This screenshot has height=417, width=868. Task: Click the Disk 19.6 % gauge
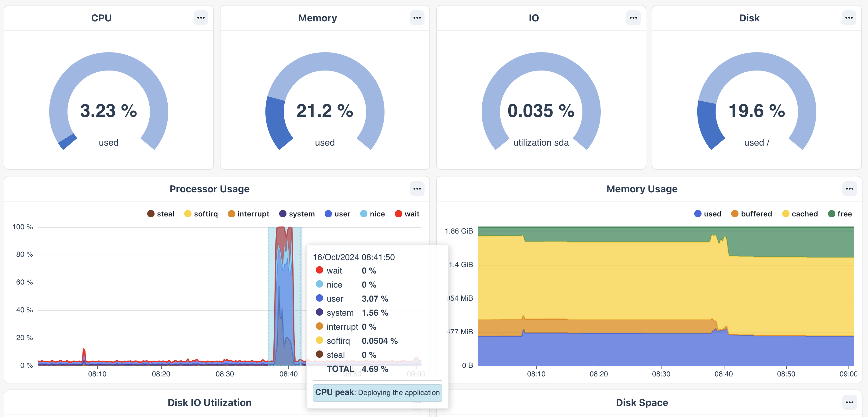pos(757,101)
